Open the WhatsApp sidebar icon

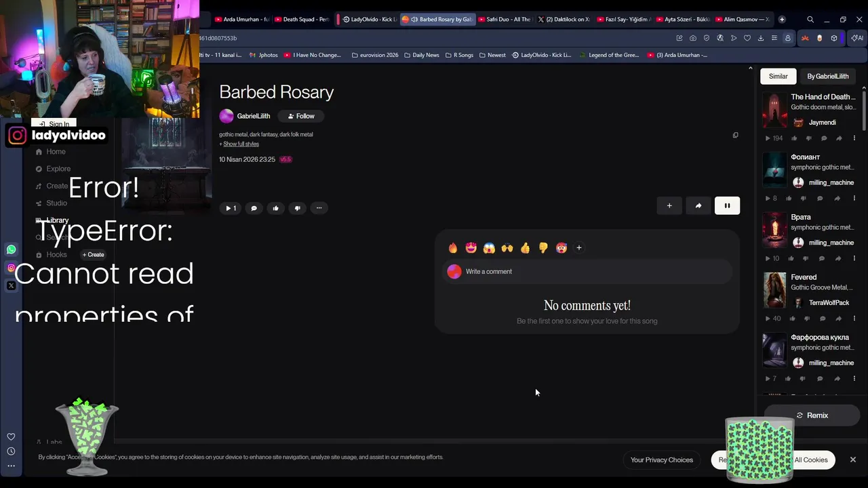(x=11, y=249)
